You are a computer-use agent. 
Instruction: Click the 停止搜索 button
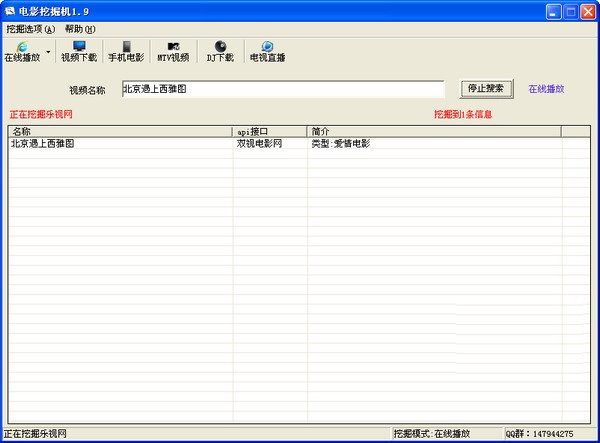[486, 89]
